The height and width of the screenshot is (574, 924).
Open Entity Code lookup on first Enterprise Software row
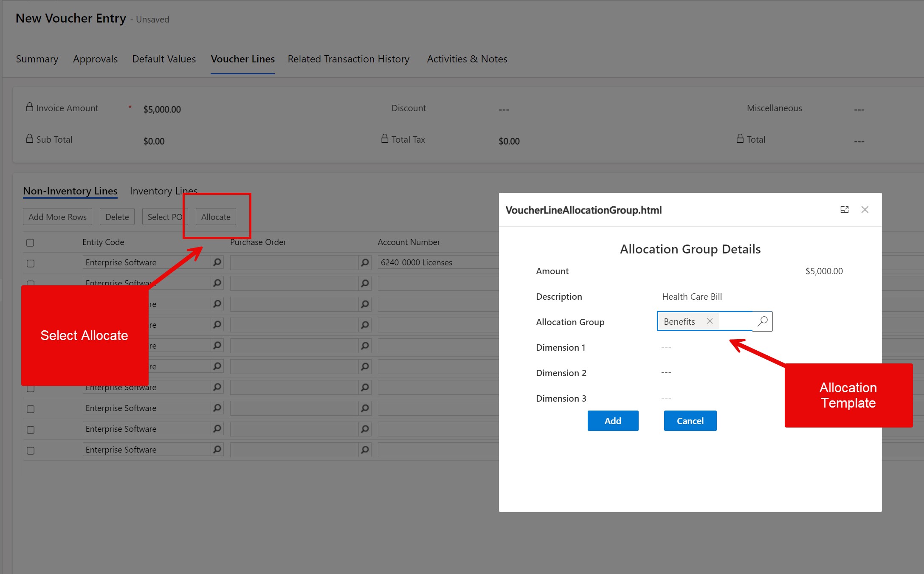point(217,262)
